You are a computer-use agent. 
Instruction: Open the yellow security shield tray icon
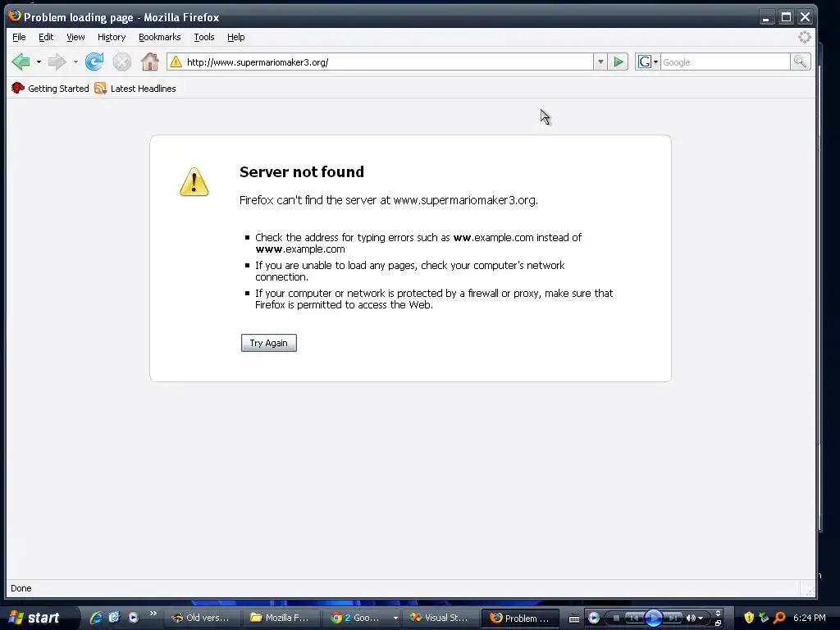[x=749, y=618]
